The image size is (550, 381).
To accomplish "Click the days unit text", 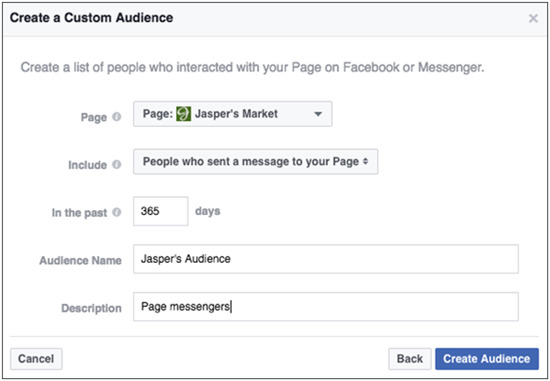I will pos(208,211).
